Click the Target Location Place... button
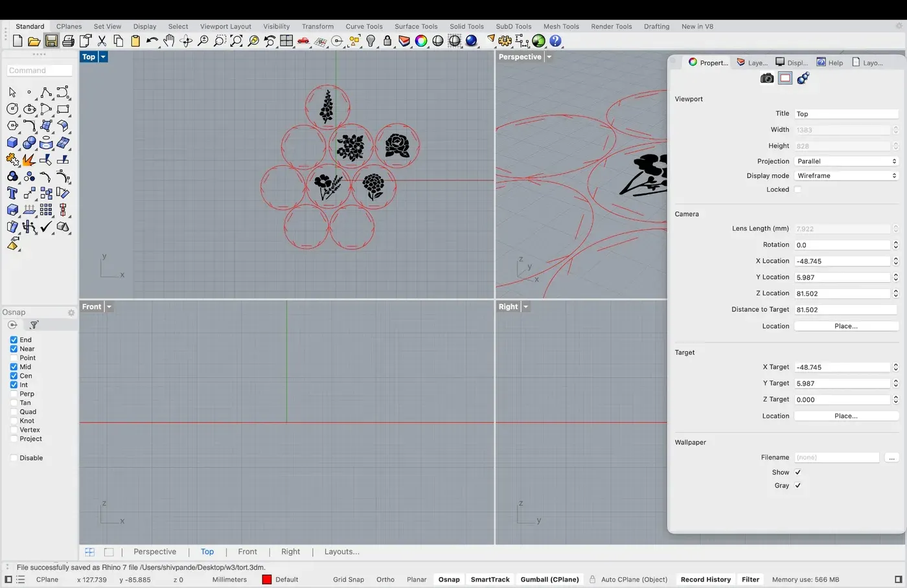The width and height of the screenshot is (907, 588). (846, 416)
